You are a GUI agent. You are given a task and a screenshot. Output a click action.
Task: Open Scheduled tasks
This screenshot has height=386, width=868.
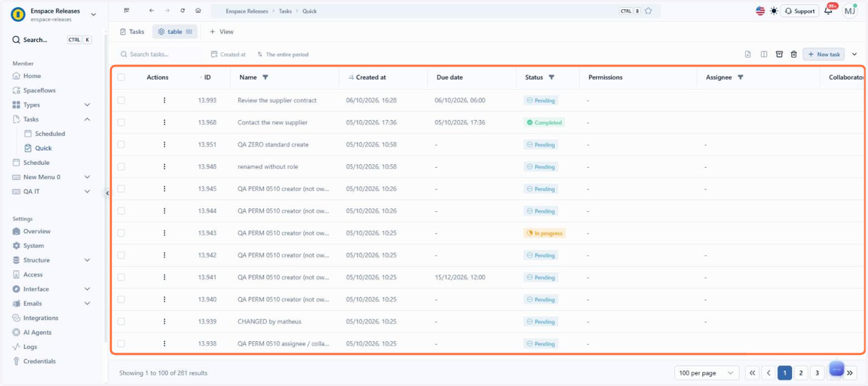(50, 134)
